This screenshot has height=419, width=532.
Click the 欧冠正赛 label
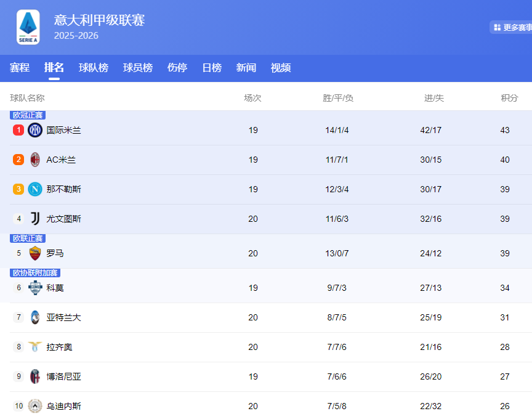tap(28, 115)
